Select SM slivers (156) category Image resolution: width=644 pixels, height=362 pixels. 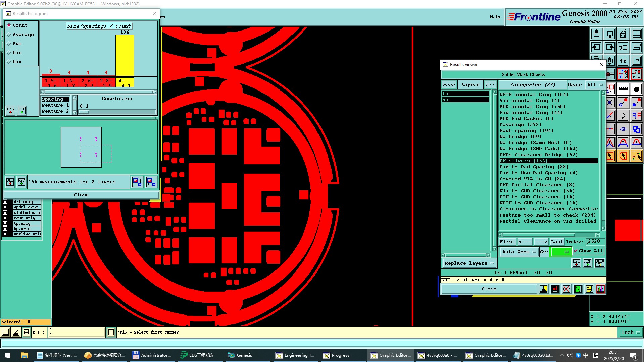[x=548, y=161]
